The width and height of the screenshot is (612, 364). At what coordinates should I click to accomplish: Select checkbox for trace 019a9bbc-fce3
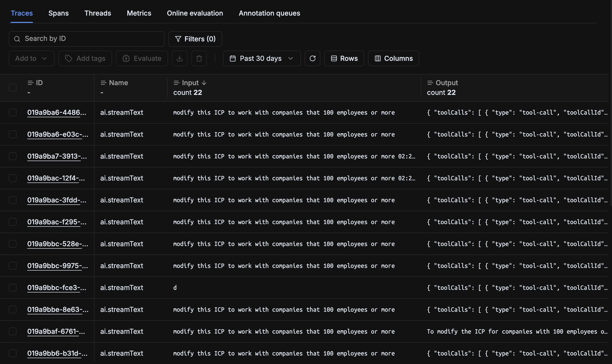tap(12, 287)
